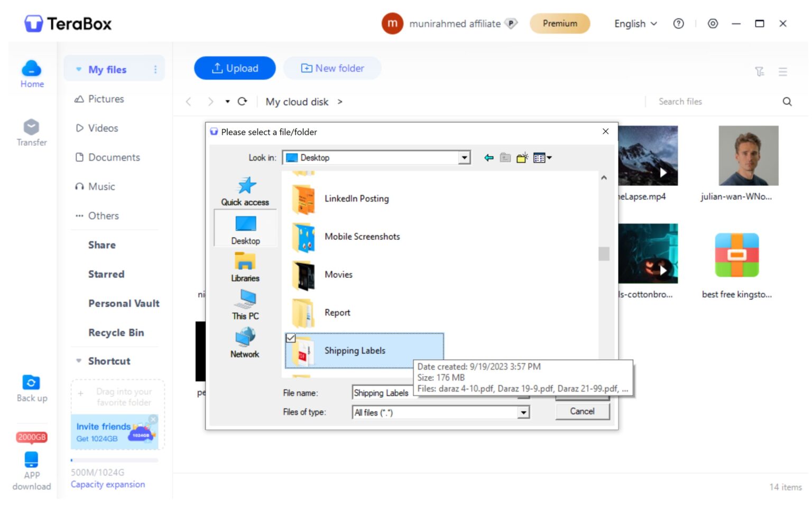Open the Transfer panel
The image size is (812, 508).
pos(31,131)
